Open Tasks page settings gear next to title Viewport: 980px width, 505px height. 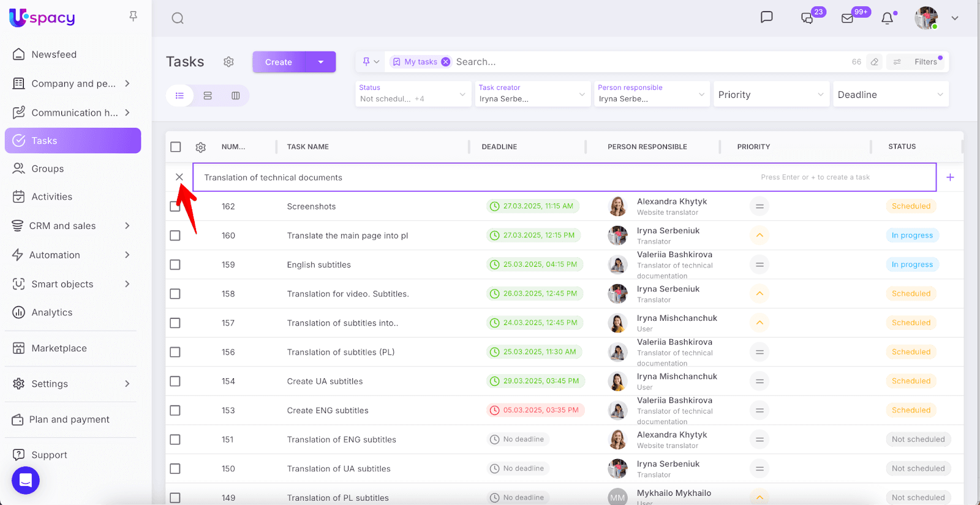click(x=228, y=62)
